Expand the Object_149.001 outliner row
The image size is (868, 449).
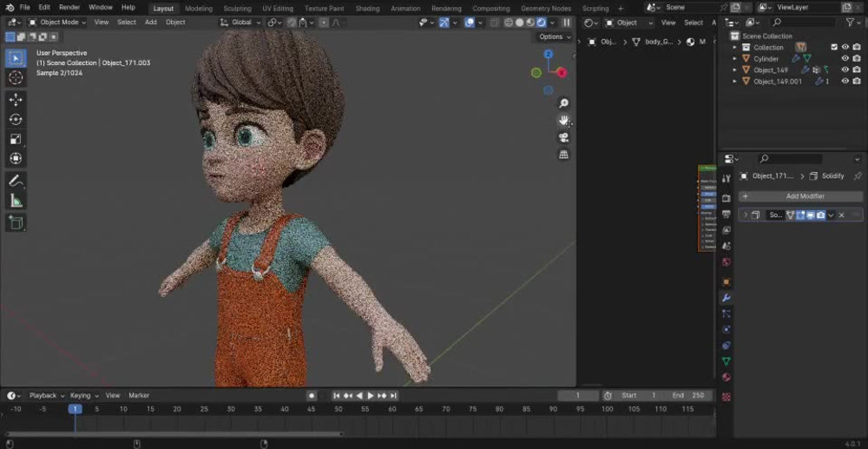(735, 81)
